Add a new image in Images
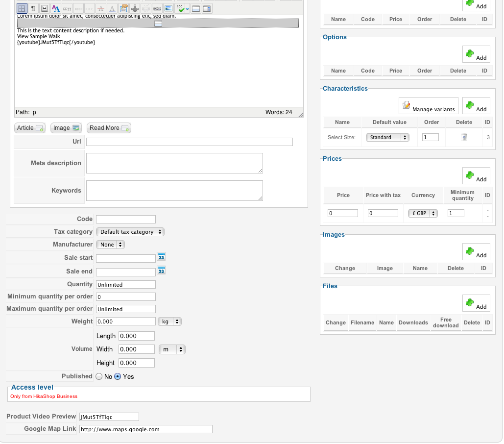The height and width of the screenshot is (444, 504). click(x=477, y=252)
